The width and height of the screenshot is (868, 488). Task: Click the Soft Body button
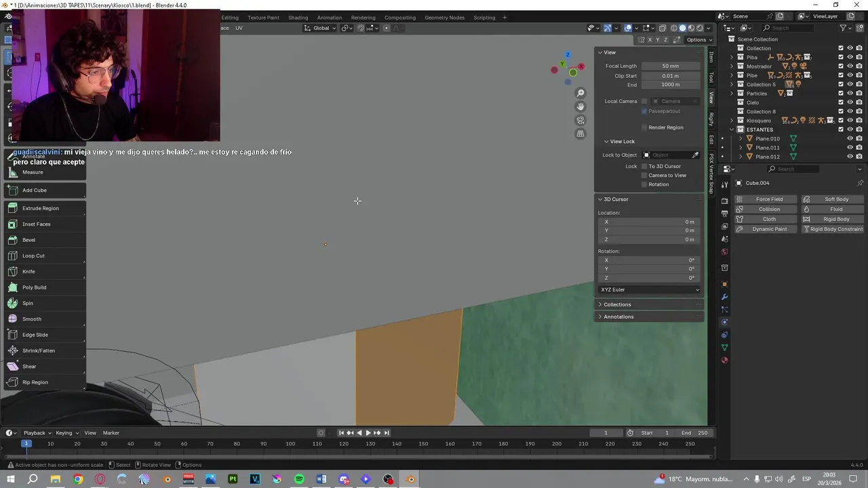tap(832, 199)
